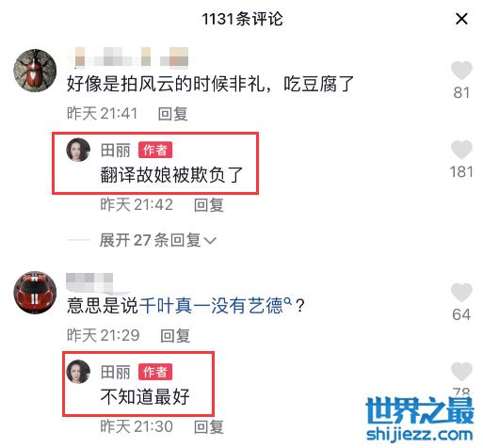
Task: Reply to 田丽's comment at 21:30
Action: click(209, 427)
